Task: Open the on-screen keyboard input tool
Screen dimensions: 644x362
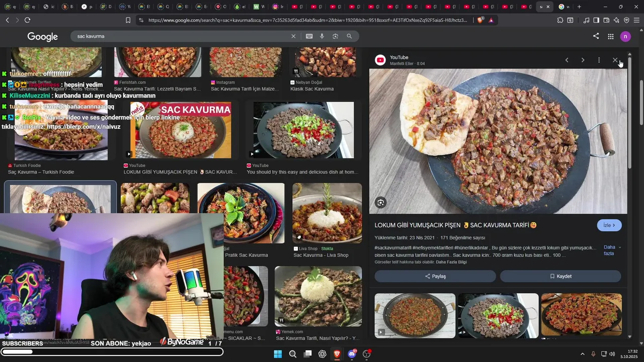Action: click(x=309, y=36)
